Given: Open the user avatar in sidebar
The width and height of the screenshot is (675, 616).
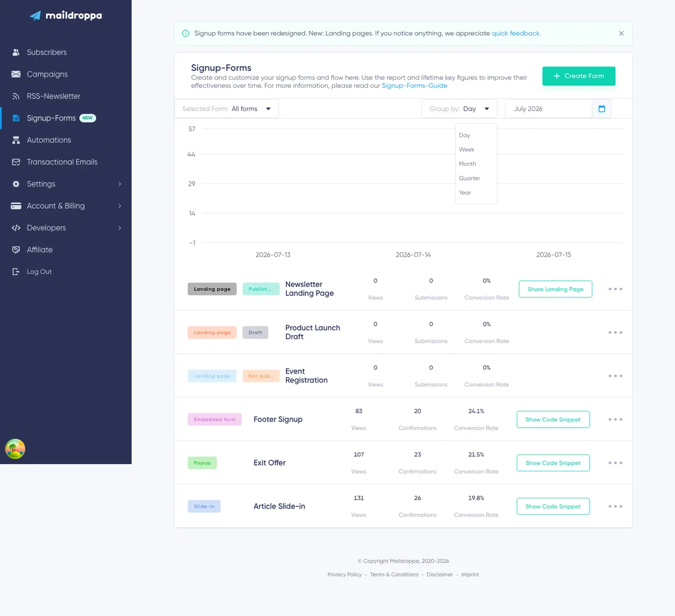Looking at the screenshot, I should (x=15, y=449).
